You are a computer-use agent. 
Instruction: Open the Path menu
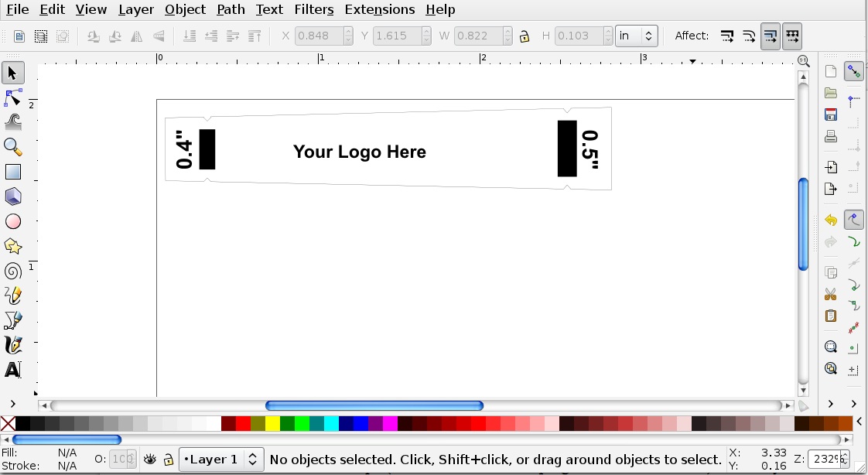[230, 9]
